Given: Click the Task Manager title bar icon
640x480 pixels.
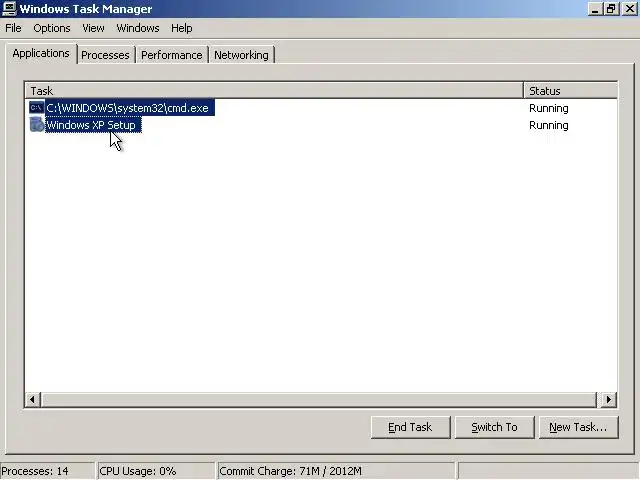Looking at the screenshot, I should [9, 8].
